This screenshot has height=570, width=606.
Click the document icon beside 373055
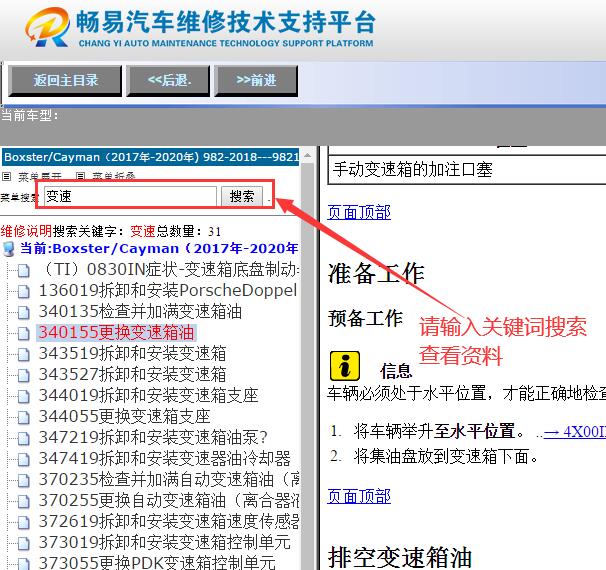point(24,563)
